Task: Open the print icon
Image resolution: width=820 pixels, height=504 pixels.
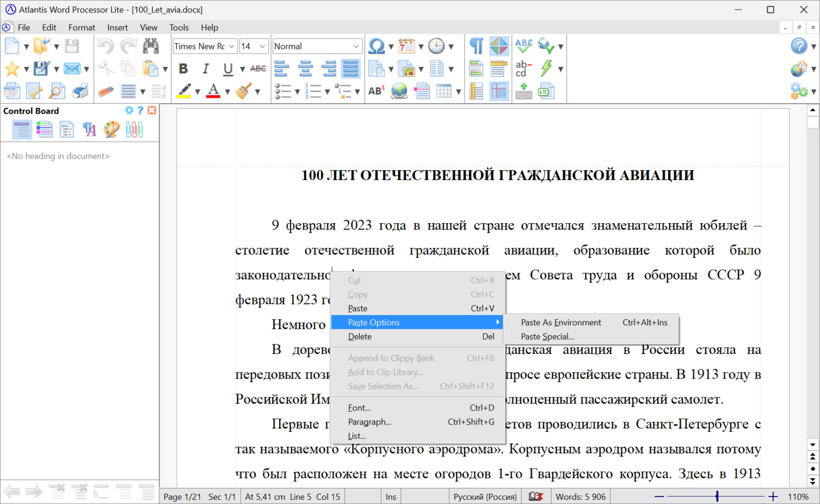Action: coord(79,91)
